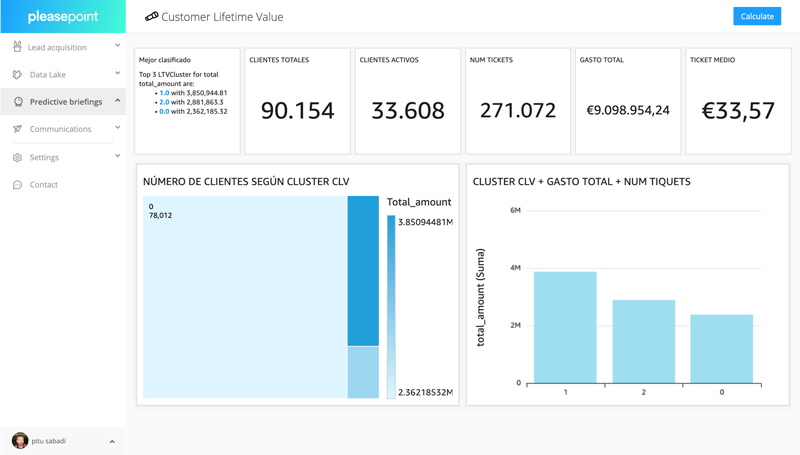The height and width of the screenshot is (455, 800).
Task: Click the Contact chat bubble icon
Action: pos(17,185)
